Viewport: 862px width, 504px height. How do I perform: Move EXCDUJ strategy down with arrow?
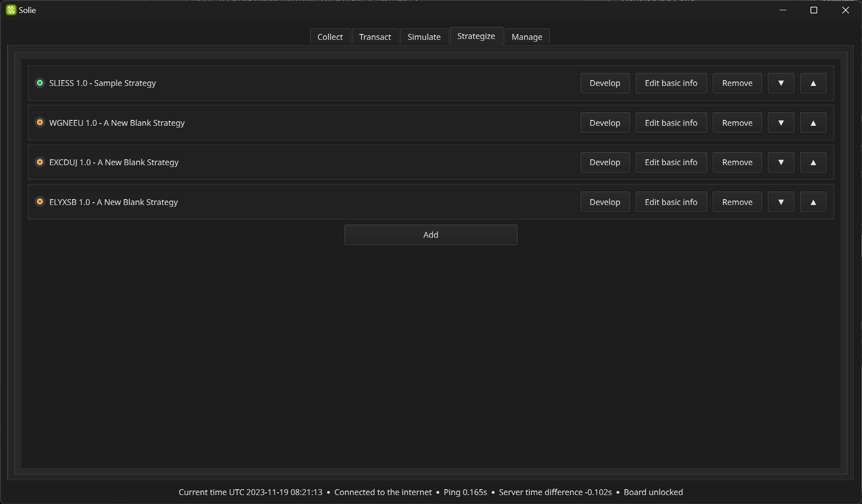tap(781, 162)
